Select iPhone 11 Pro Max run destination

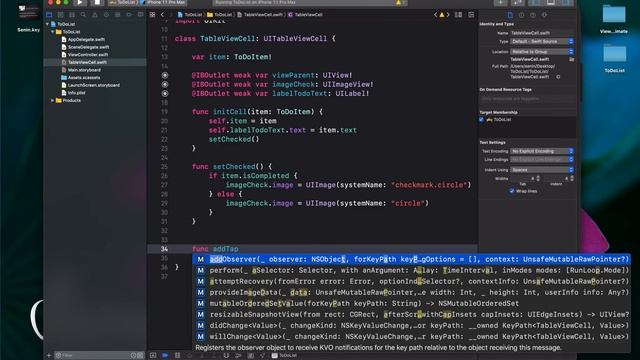163,2
